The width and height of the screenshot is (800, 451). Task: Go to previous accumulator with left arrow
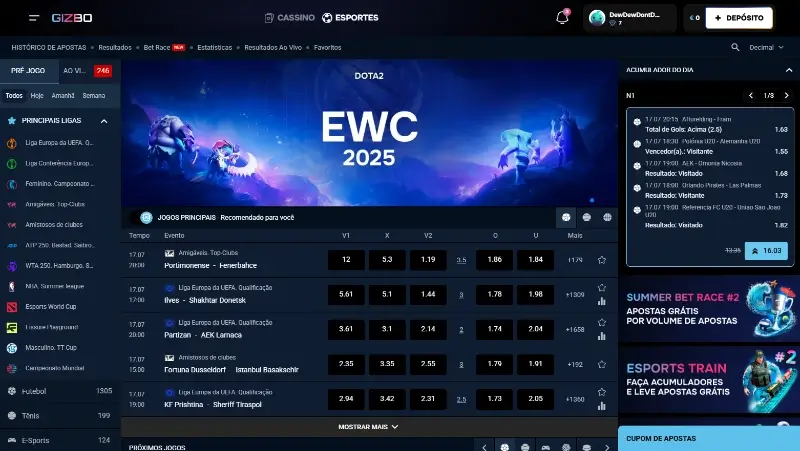click(751, 95)
